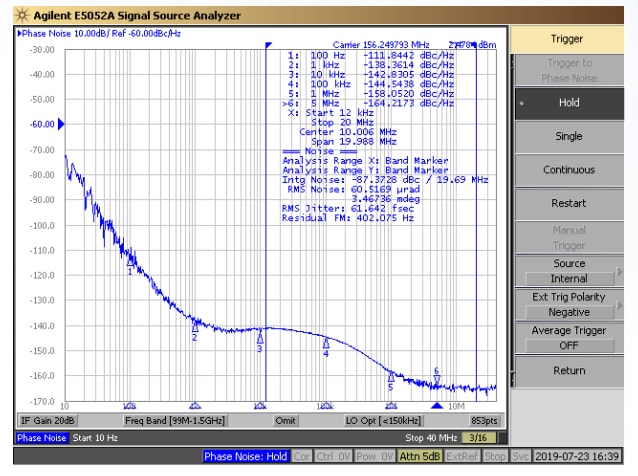The width and height of the screenshot is (638, 476).
Task: Open the Trigger menu header
Action: point(569,38)
